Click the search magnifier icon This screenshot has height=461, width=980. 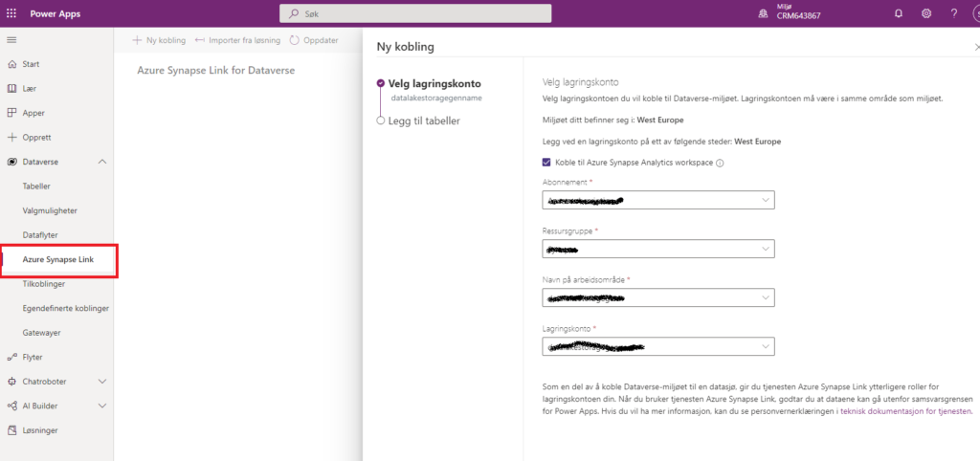point(293,13)
